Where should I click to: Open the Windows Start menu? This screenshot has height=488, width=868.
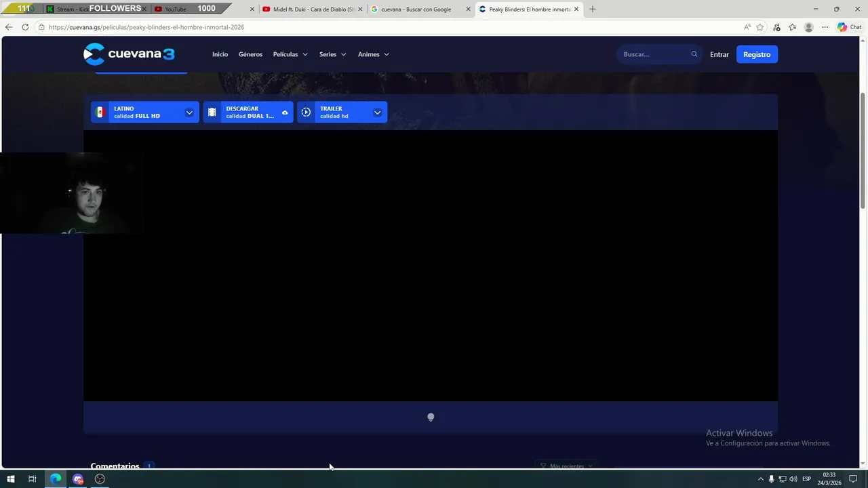[11, 479]
